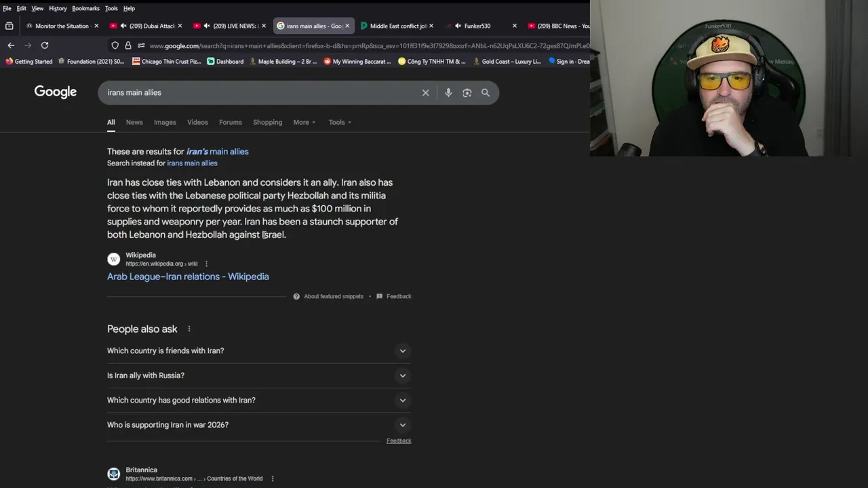Screen dimensions: 868x488
Task: Click the Britannica favicon of the result
Action: (x=114, y=474)
